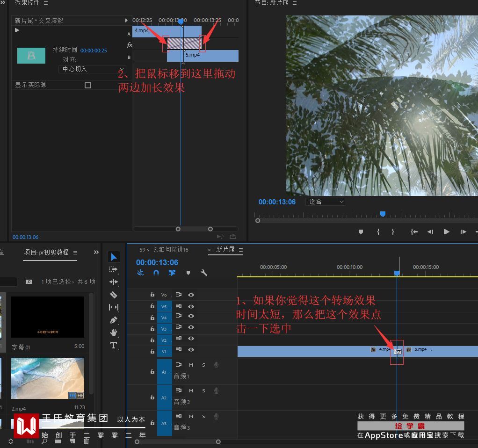Target video track V1 header
This screenshot has width=478, height=448.
tap(164, 351)
